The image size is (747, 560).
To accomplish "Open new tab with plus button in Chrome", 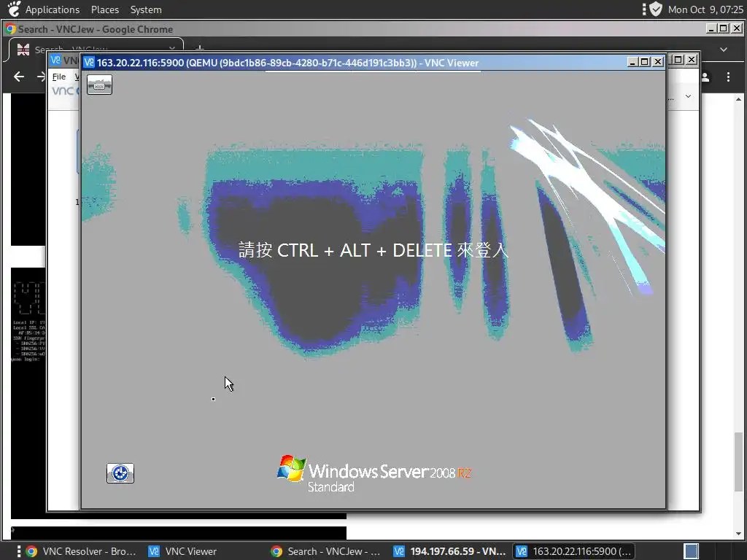I will pos(200,48).
